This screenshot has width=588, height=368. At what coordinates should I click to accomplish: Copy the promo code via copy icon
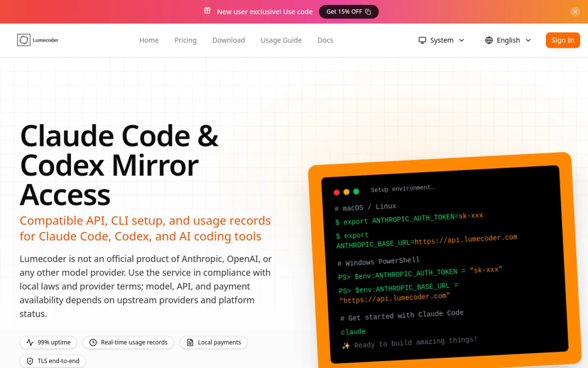click(368, 12)
